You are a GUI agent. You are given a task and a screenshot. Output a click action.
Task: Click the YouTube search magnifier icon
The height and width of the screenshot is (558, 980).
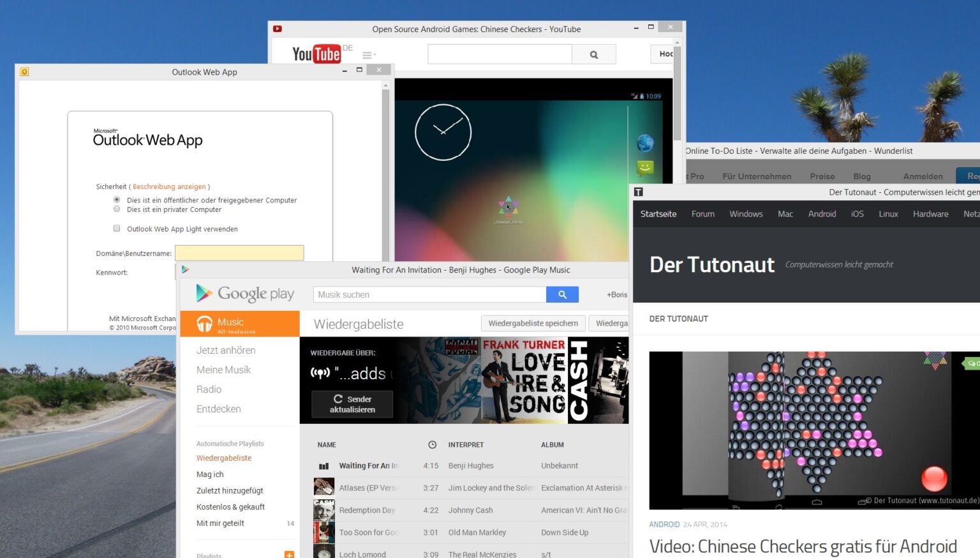[594, 54]
